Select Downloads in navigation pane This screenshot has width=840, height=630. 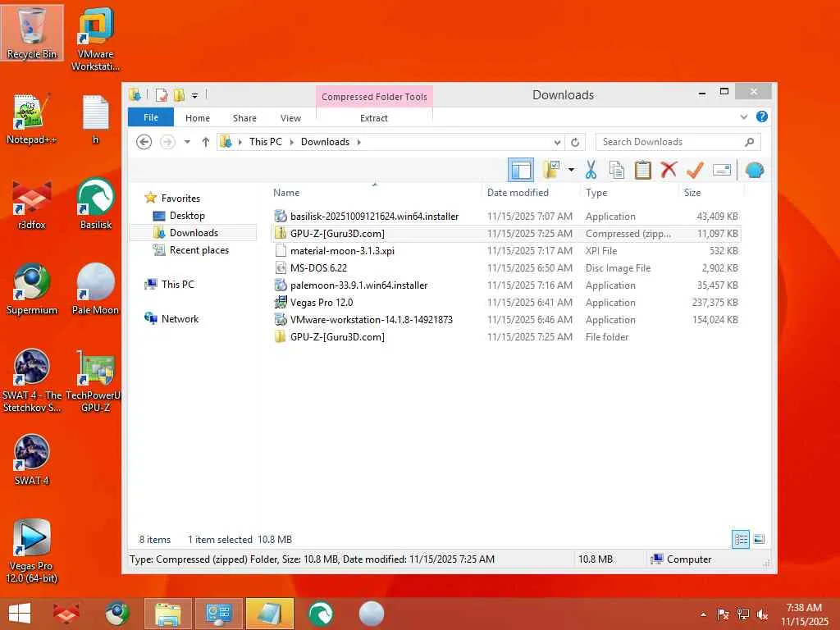(194, 232)
